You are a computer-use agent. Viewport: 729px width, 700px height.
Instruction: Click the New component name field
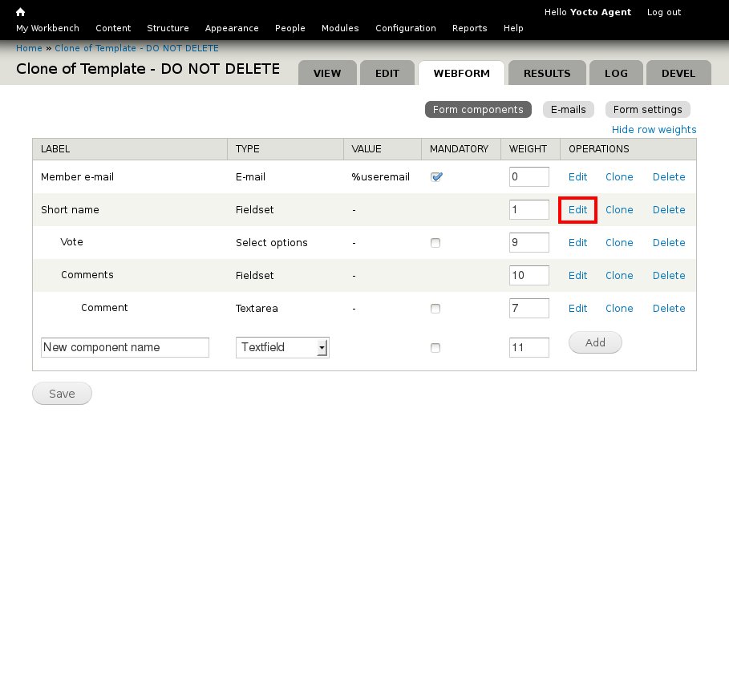[124, 347]
